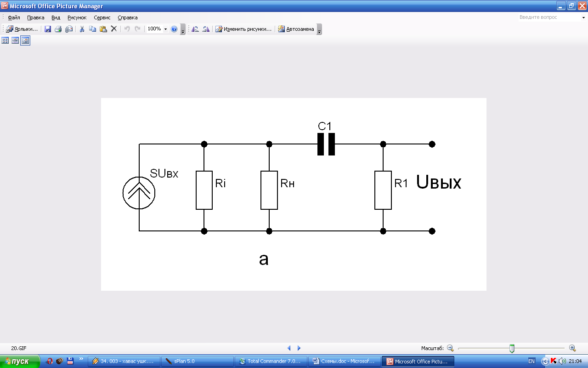This screenshot has height=368, width=588.
Task: Switch to thumbnail view mode
Action: tap(6, 40)
